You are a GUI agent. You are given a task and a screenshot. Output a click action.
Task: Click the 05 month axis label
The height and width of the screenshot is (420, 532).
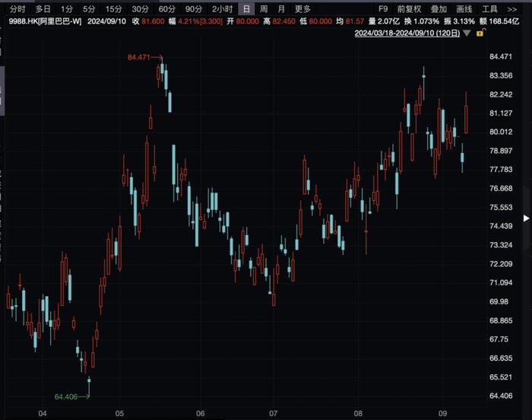119,414
